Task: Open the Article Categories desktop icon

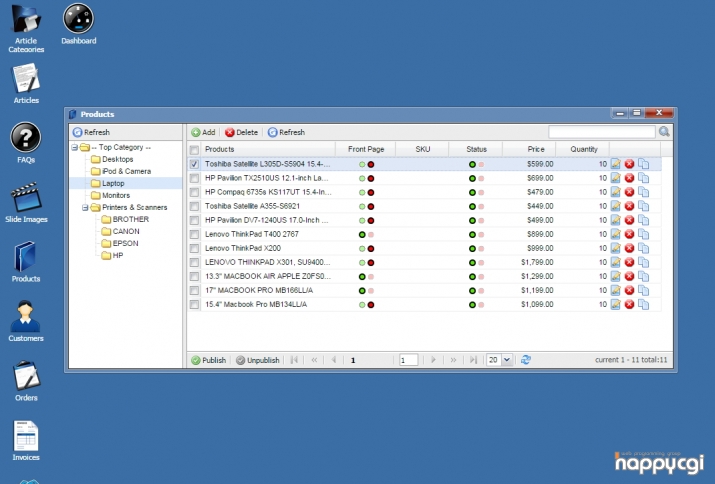Action: click(26, 28)
